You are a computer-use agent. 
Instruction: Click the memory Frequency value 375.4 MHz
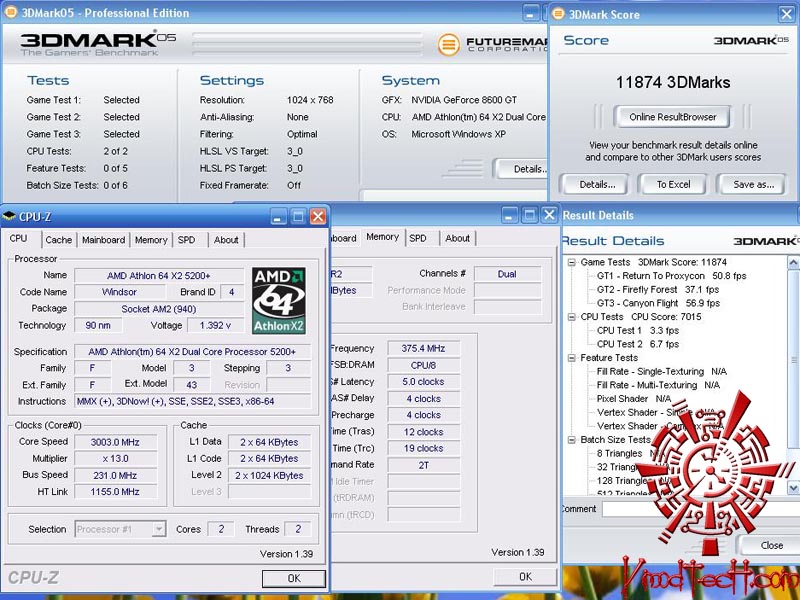click(x=423, y=348)
